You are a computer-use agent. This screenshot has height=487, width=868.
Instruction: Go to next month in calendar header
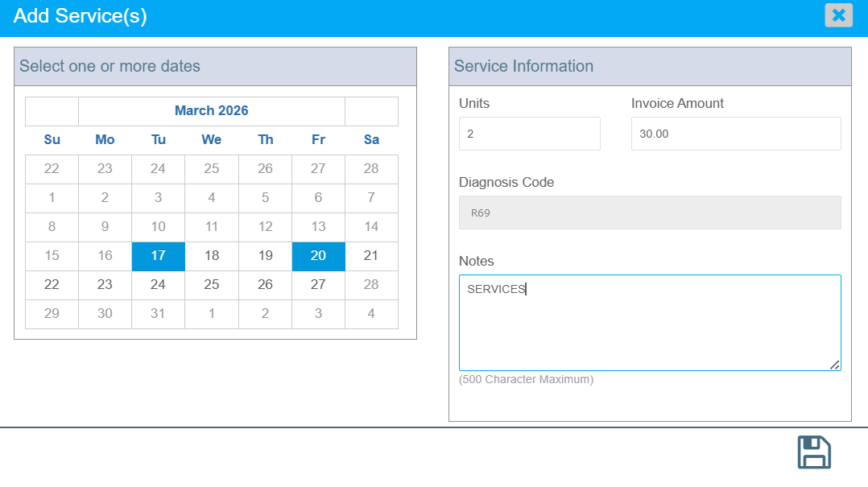click(371, 111)
